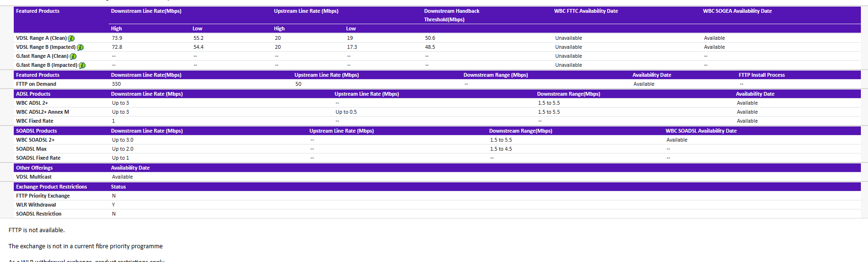Select handback threshold value 48.5
868x262 pixels.
coord(430,47)
